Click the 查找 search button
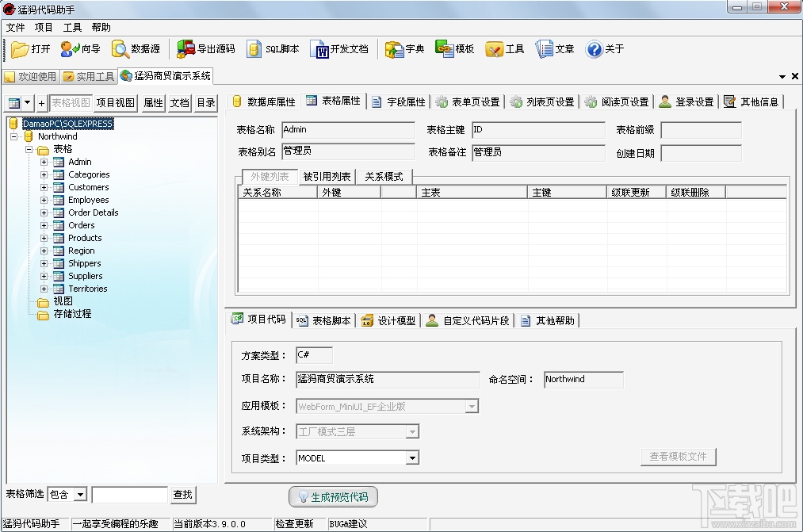This screenshot has width=803, height=532. point(183,494)
